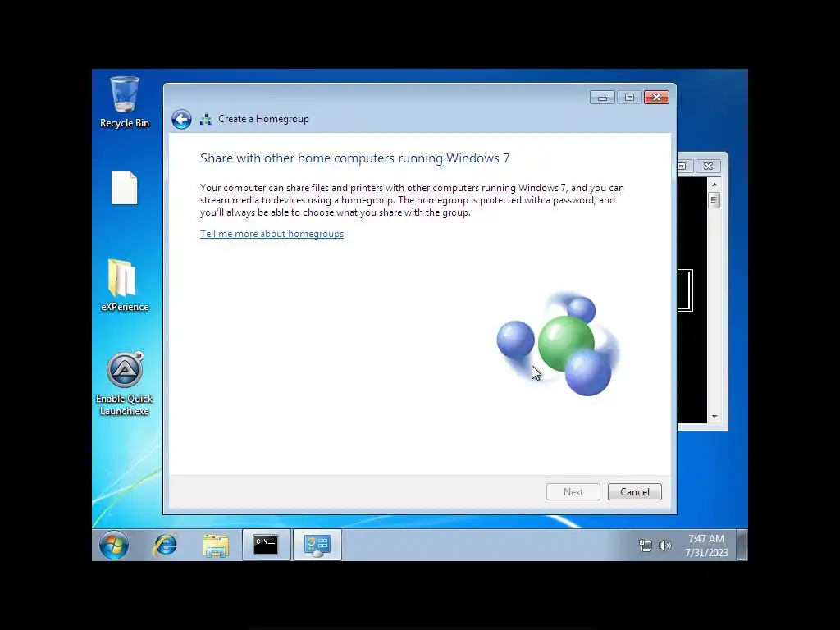Open the volume speaker tray icon
The height and width of the screenshot is (630, 840).
point(664,546)
